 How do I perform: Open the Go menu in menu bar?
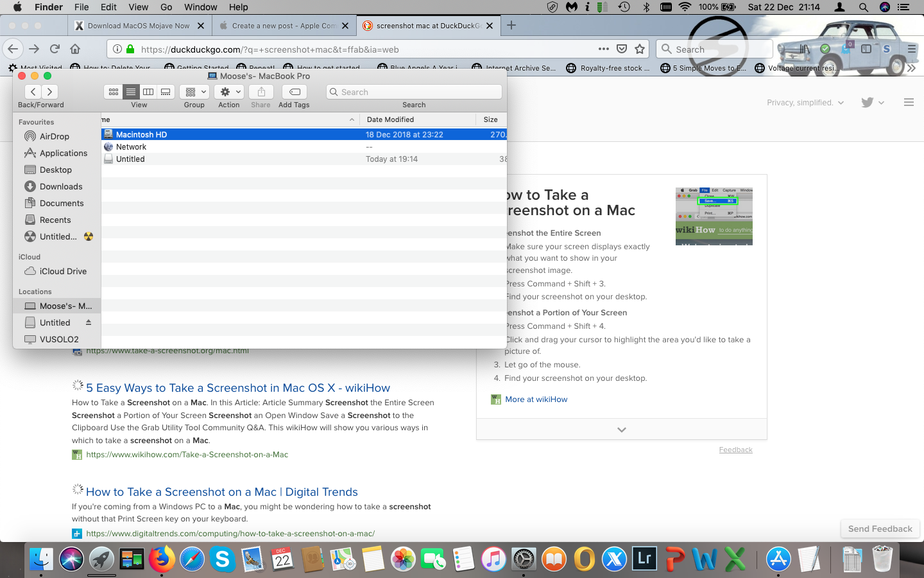pyautogui.click(x=166, y=7)
